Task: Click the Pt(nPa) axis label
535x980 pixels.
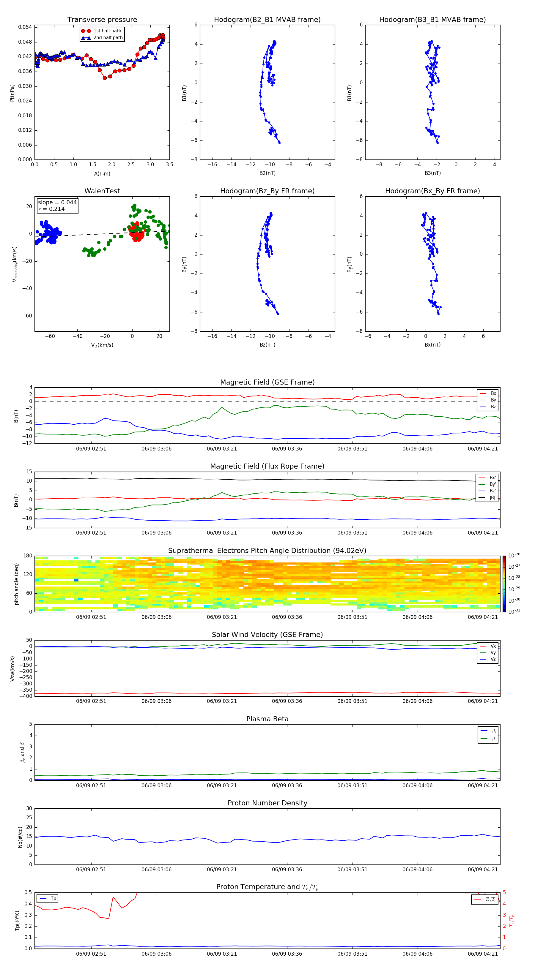Action: (x=12, y=93)
